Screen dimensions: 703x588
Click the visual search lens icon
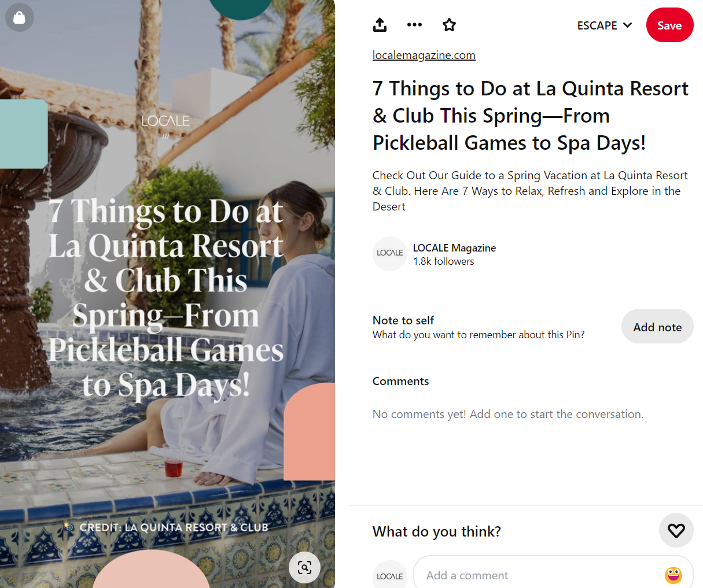(304, 567)
